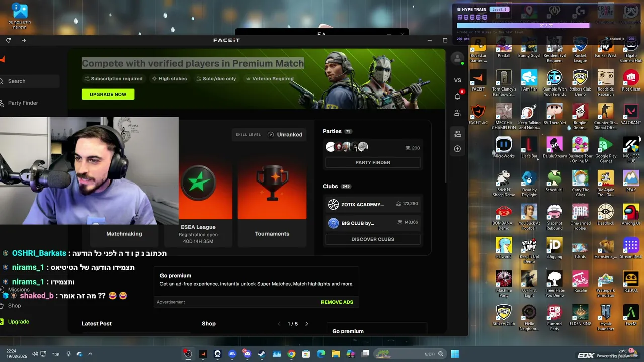Launch the PEAK desktop shortcut

pos(631,181)
